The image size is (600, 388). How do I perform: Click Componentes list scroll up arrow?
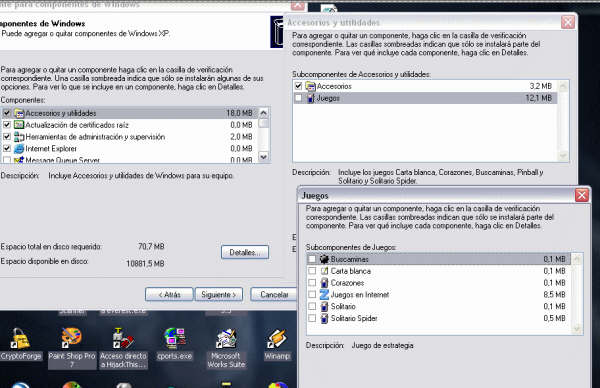tap(263, 112)
